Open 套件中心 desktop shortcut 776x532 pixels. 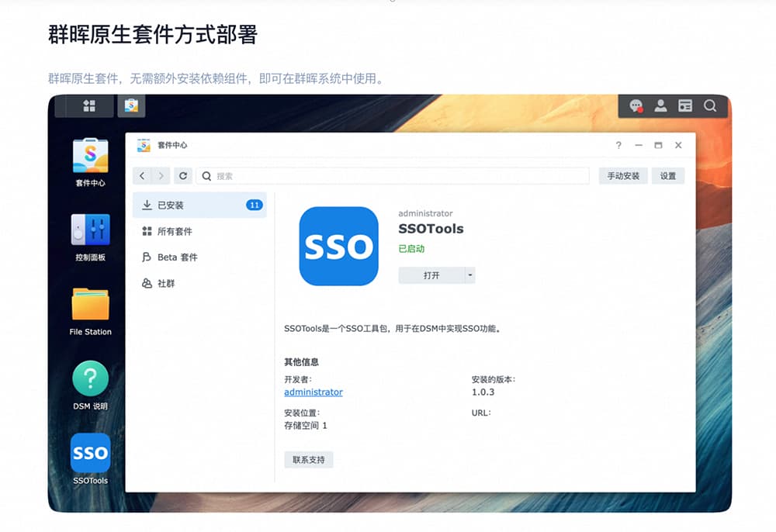click(x=90, y=163)
